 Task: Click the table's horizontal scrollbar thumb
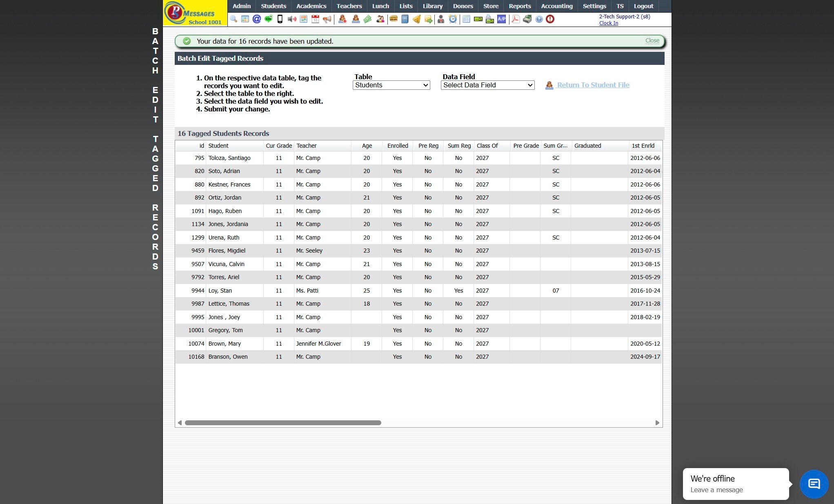point(282,423)
